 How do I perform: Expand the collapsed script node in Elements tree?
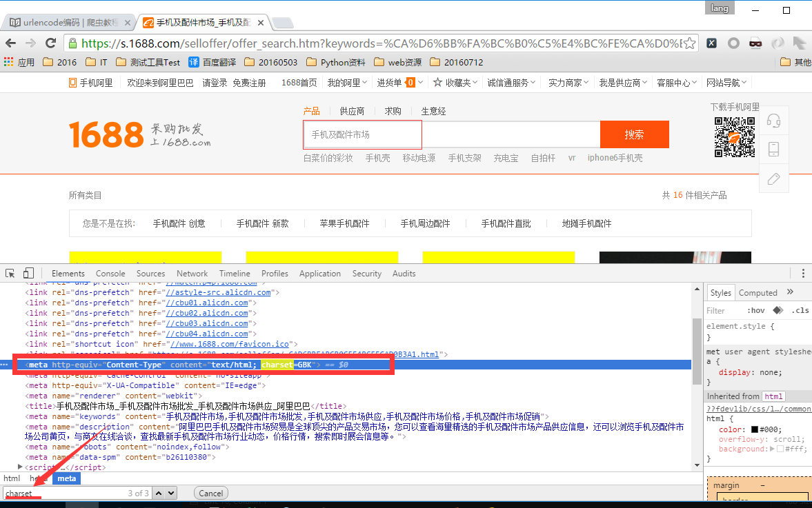pos(20,467)
